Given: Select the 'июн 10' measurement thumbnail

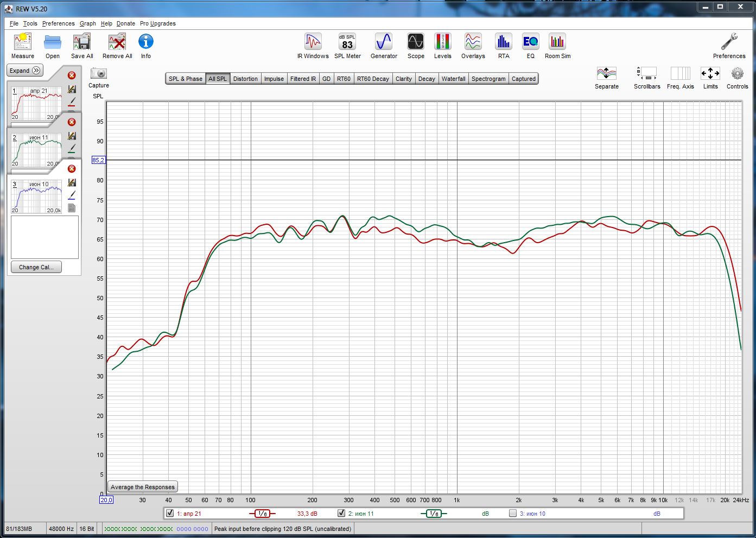Looking at the screenshot, I should tap(37, 197).
